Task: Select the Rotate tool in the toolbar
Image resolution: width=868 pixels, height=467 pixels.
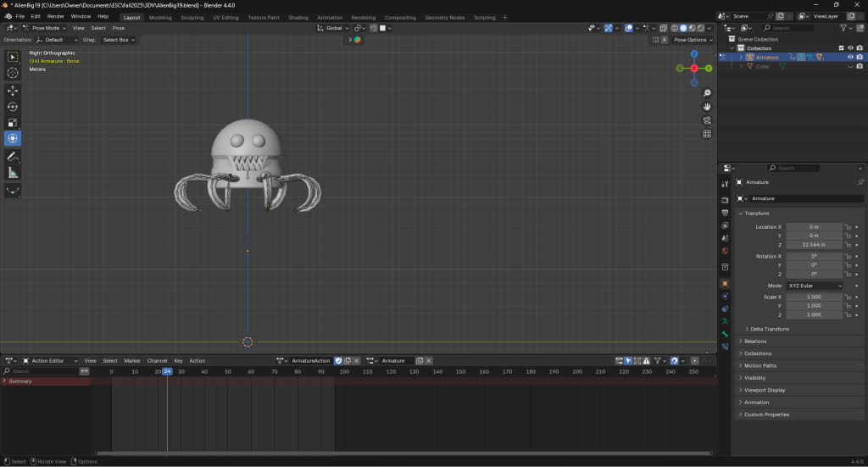Action: pyautogui.click(x=13, y=106)
